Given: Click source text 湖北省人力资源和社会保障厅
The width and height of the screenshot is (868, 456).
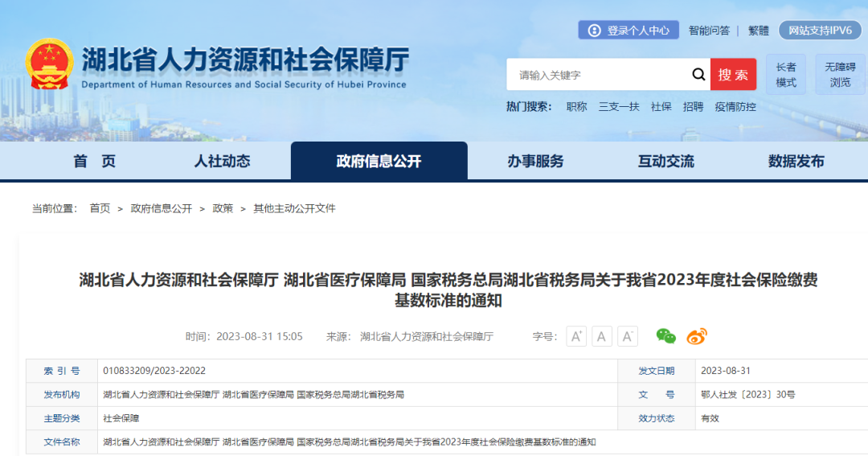Looking at the screenshot, I should 426,336.
